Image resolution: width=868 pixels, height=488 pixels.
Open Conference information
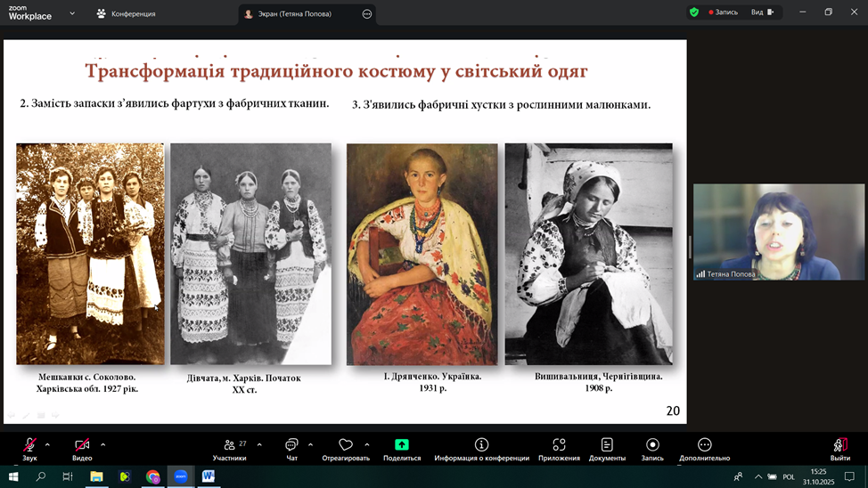[x=481, y=449]
